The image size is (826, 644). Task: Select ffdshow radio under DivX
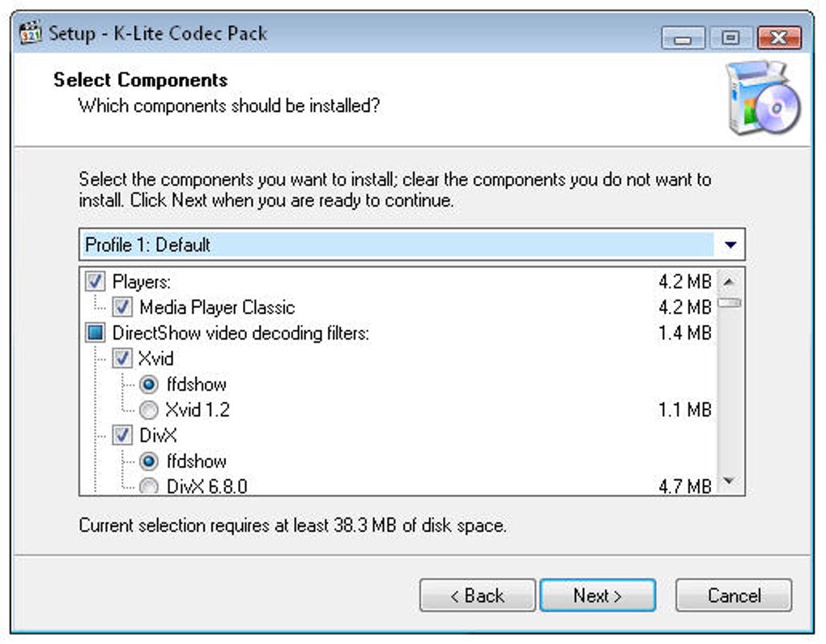click(x=149, y=461)
